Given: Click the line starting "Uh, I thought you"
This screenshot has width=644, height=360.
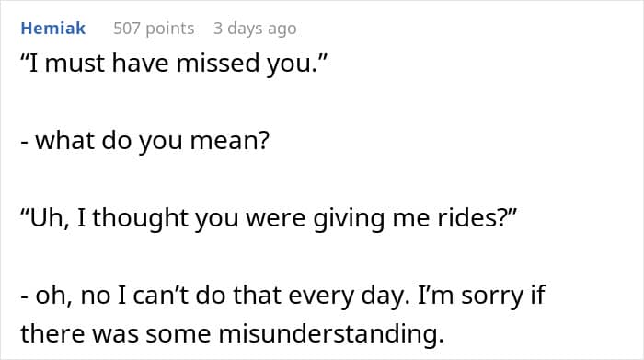Looking at the screenshot, I should (269, 218).
